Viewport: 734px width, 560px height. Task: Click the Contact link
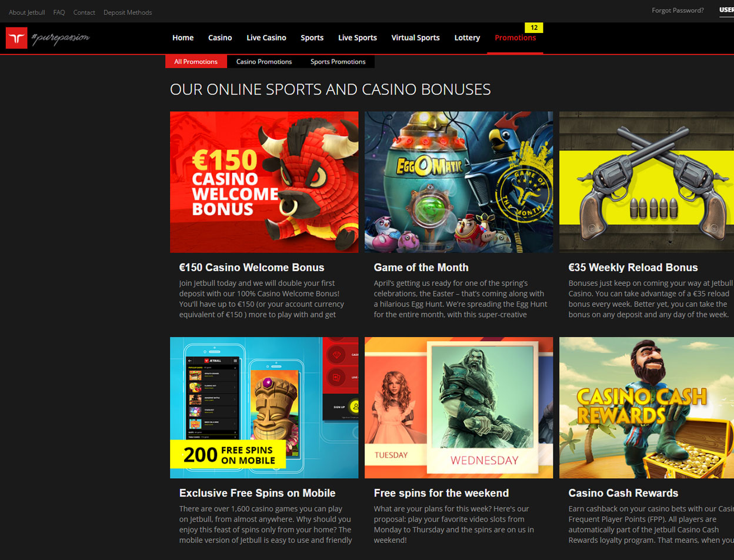coord(84,12)
